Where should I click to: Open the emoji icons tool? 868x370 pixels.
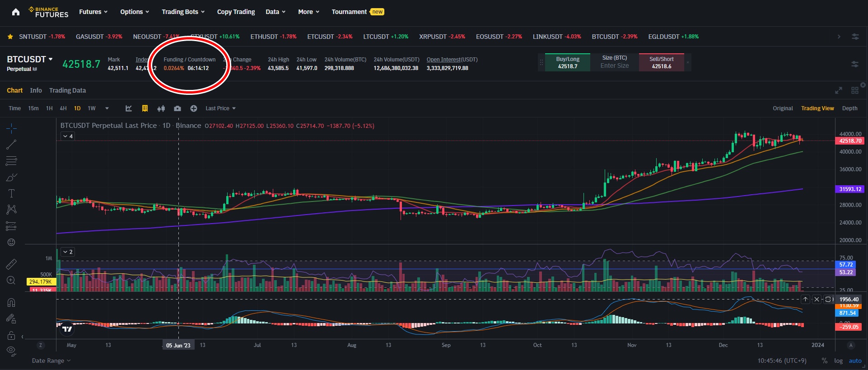point(11,242)
